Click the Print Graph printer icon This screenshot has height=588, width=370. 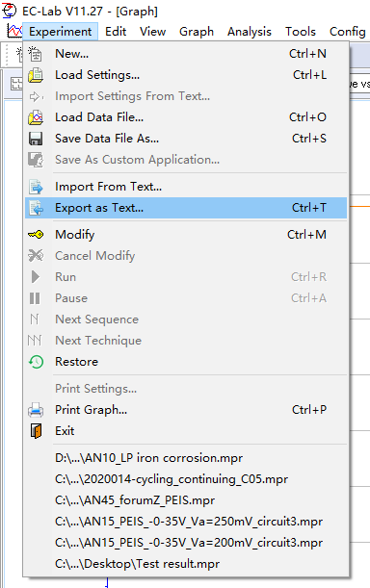(36, 410)
